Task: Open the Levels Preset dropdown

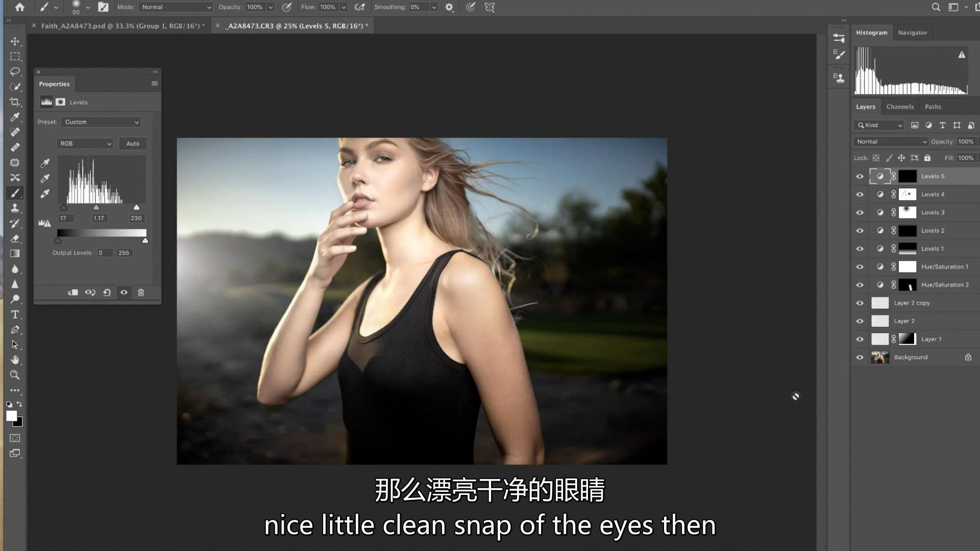Action: point(101,122)
